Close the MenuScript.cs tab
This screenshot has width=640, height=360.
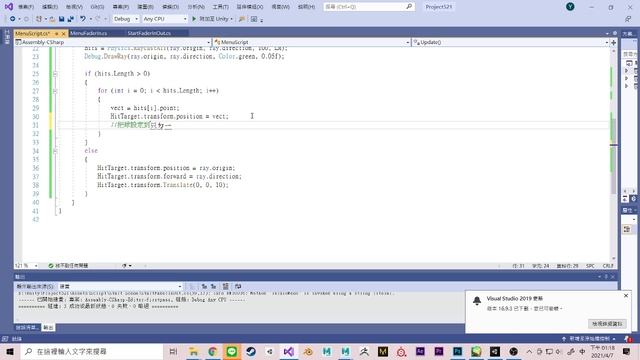click(64, 33)
